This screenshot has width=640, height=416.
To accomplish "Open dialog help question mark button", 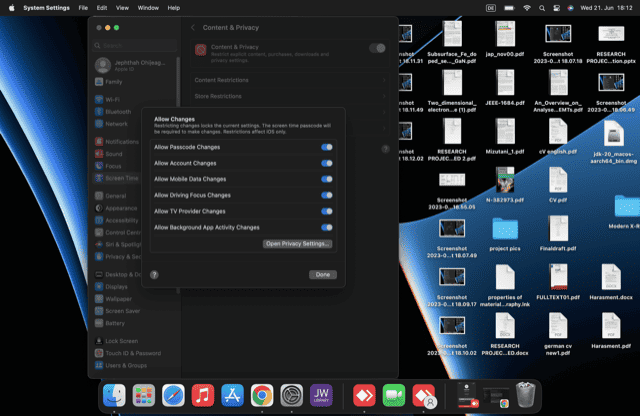I will point(154,275).
